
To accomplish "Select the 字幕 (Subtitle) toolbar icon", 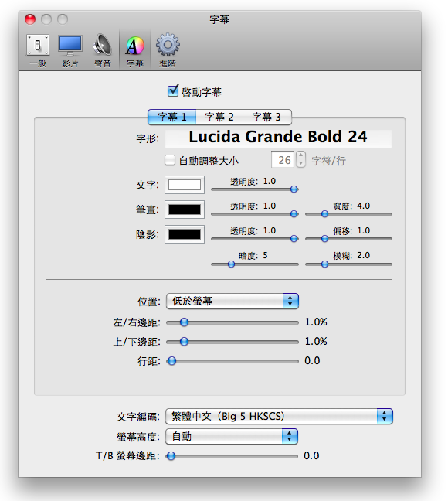I will tap(134, 50).
